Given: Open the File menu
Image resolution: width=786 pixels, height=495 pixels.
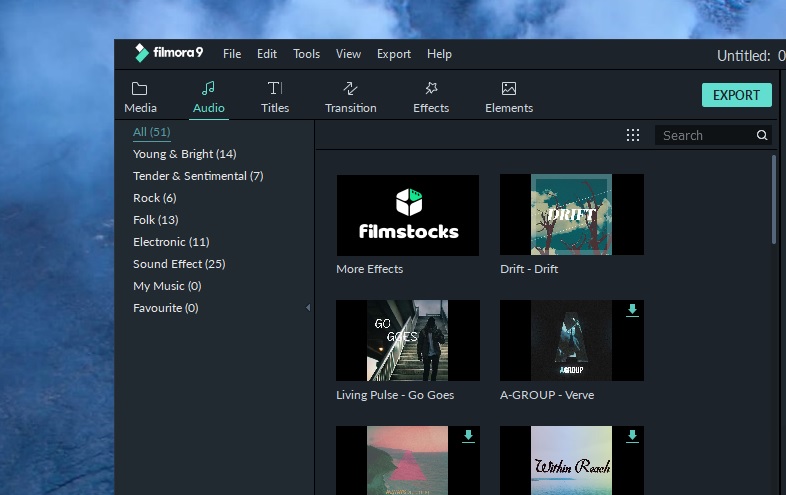Looking at the screenshot, I should pyautogui.click(x=232, y=54).
